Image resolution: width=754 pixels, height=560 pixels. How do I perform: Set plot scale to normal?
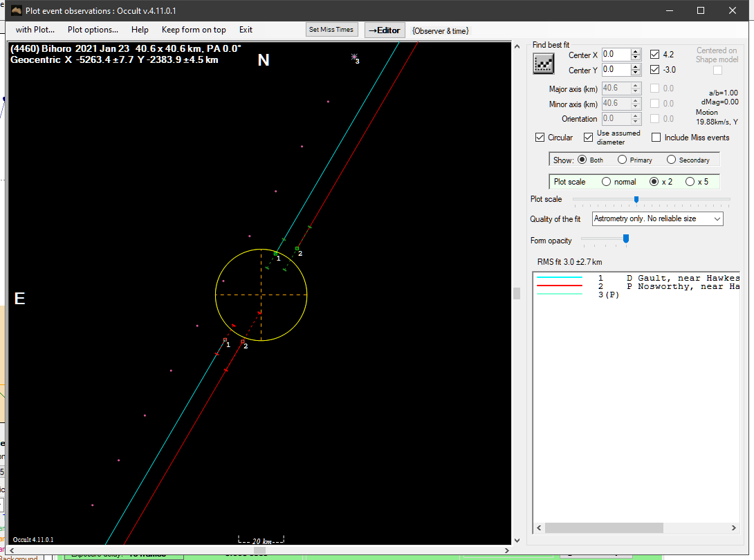[x=607, y=182]
